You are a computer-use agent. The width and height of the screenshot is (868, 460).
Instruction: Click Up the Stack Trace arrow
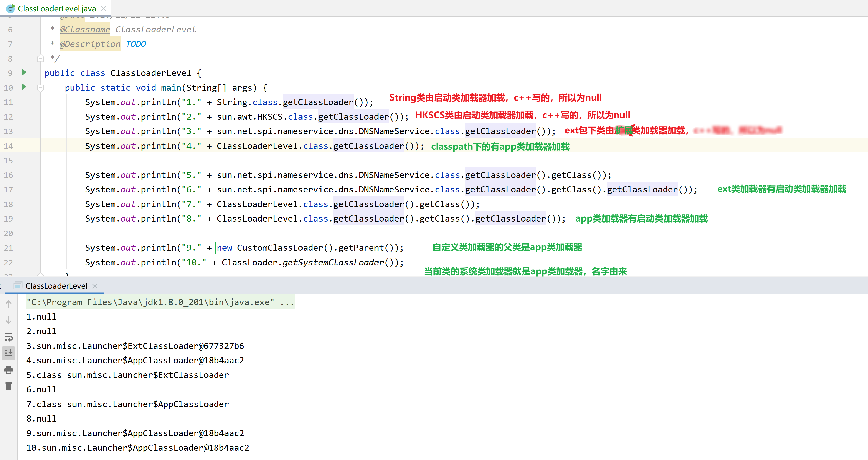9,304
